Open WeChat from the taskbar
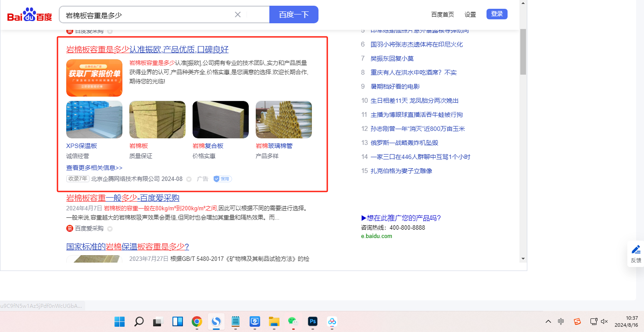 293,321
